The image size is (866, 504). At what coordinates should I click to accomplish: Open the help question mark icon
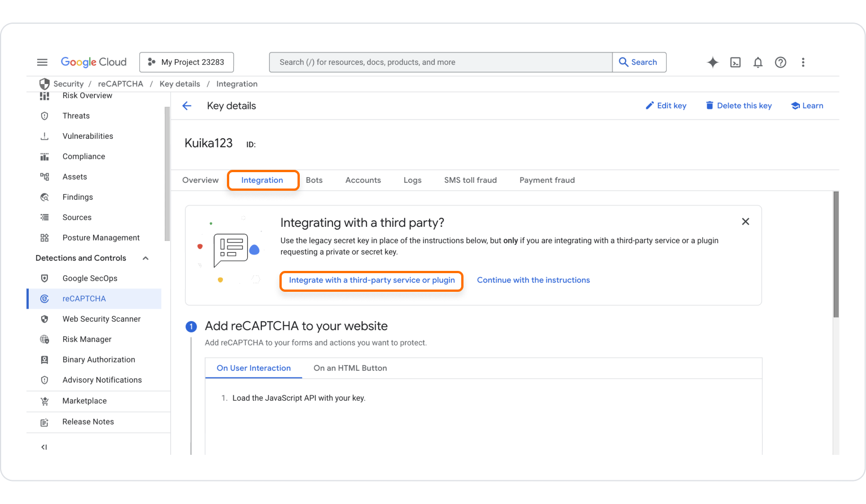(x=780, y=62)
